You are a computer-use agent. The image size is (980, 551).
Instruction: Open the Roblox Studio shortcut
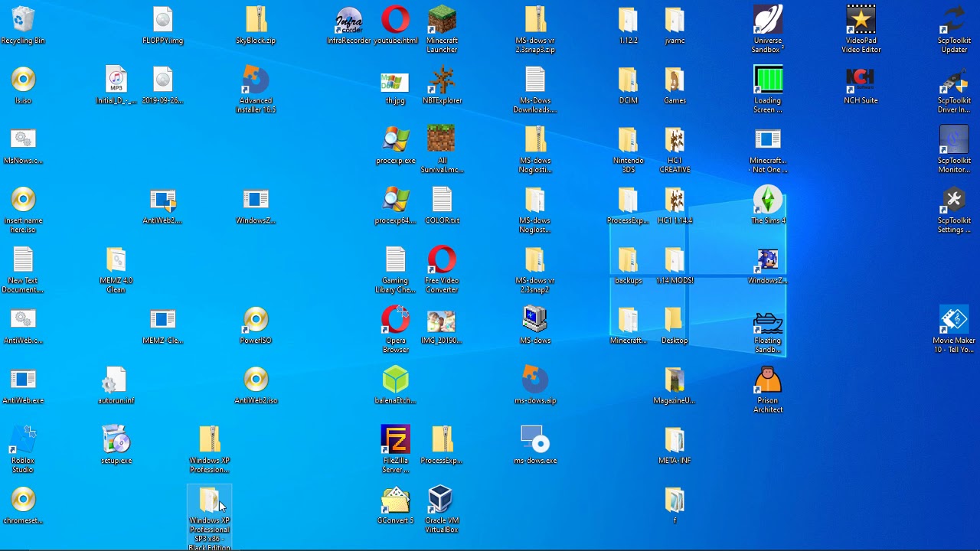pyautogui.click(x=23, y=439)
